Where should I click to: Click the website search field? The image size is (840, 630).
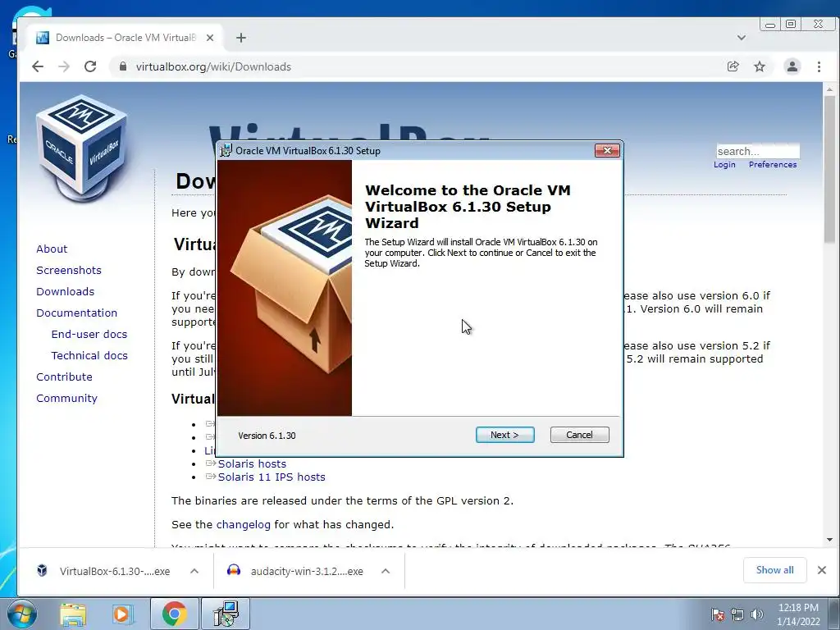[x=757, y=151]
